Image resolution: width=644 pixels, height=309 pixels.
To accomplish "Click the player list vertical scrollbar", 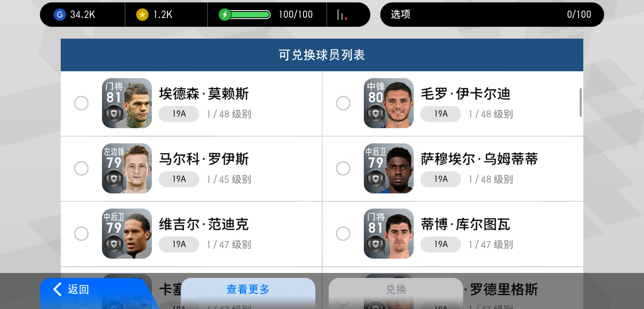I will tap(581, 102).
